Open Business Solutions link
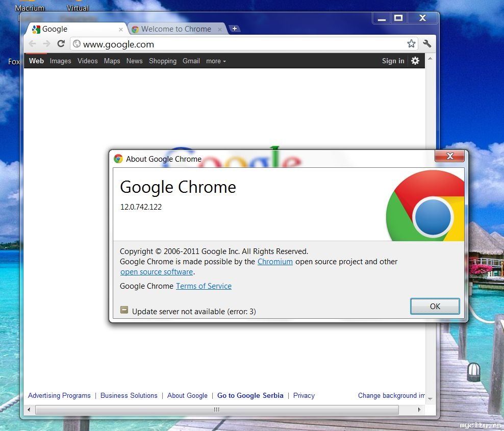Screen dimensions: 504x431 tap(129, 396)
